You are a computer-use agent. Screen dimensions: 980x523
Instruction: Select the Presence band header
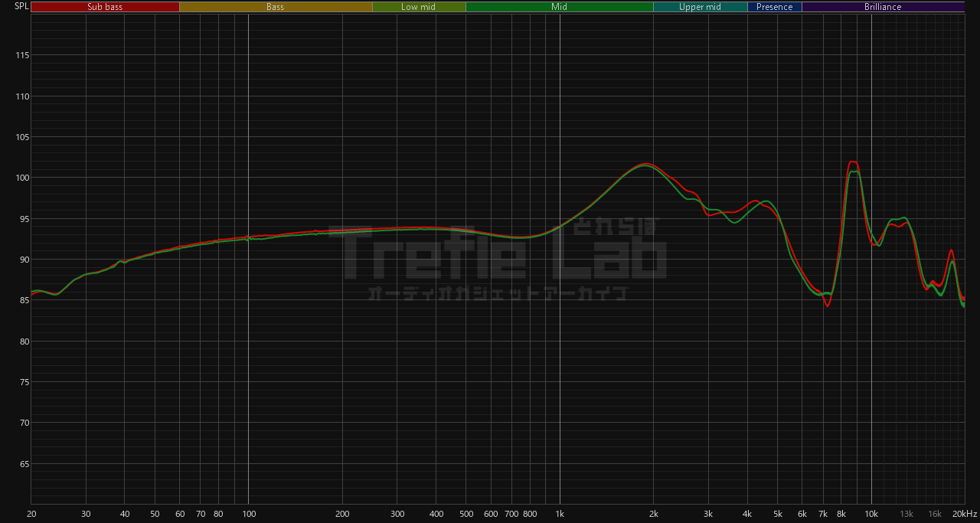point(774,7)
